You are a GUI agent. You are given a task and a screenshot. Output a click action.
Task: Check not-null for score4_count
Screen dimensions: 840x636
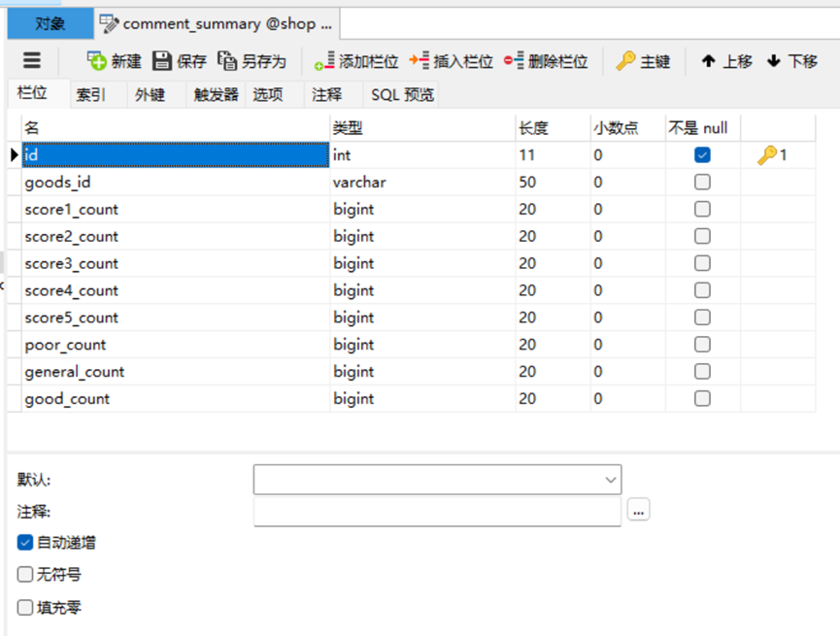coord(702,290)
